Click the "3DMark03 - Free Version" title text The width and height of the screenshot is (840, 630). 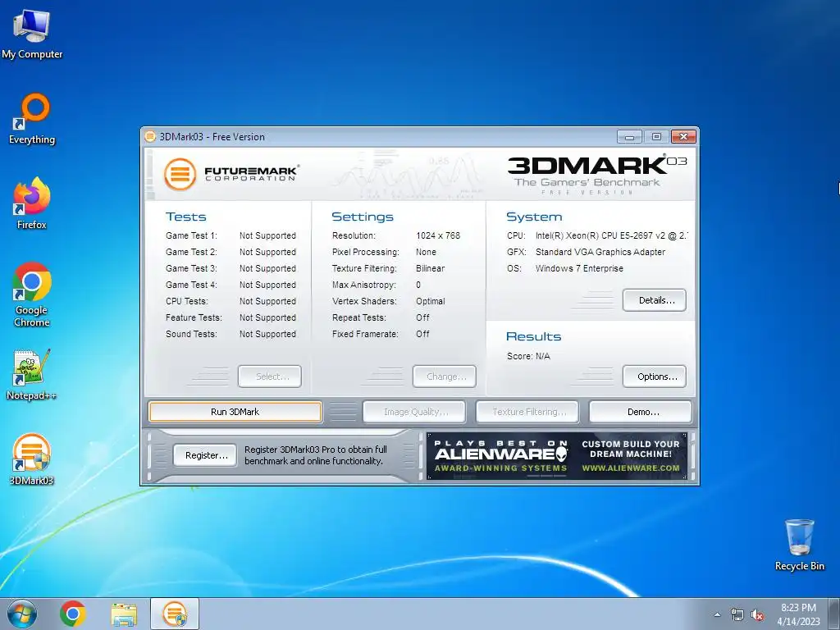[x=212, y=137]
